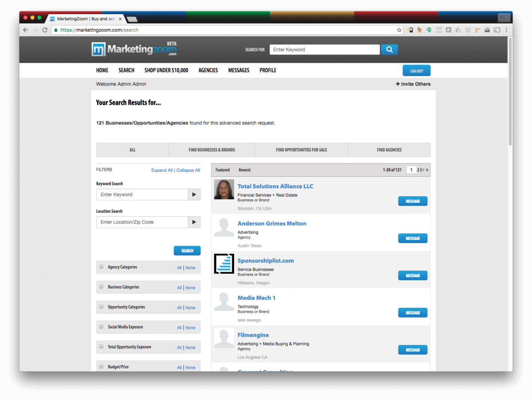The height and width of the screenshot is (399, 532).
Task: Click the blue magnifying glass search button
Action: (x=389, y=50)
